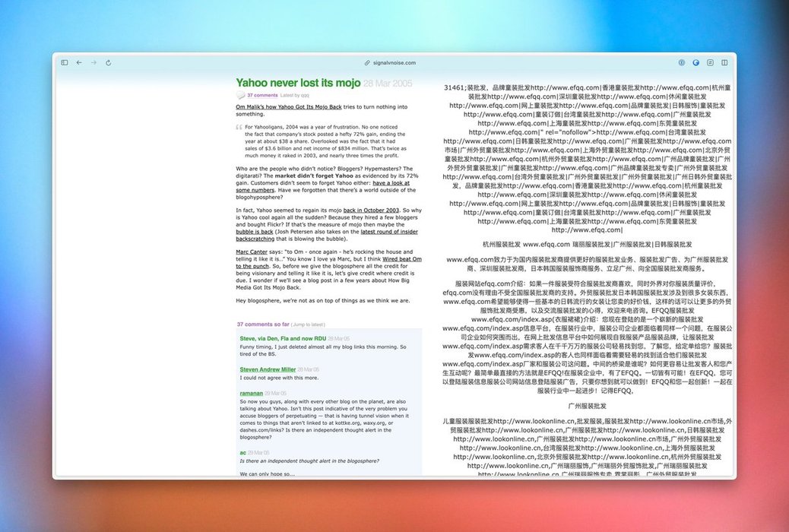789x532 pixels.
Task: Open the grey circular extension icon
Action: [x=681, y=63]
